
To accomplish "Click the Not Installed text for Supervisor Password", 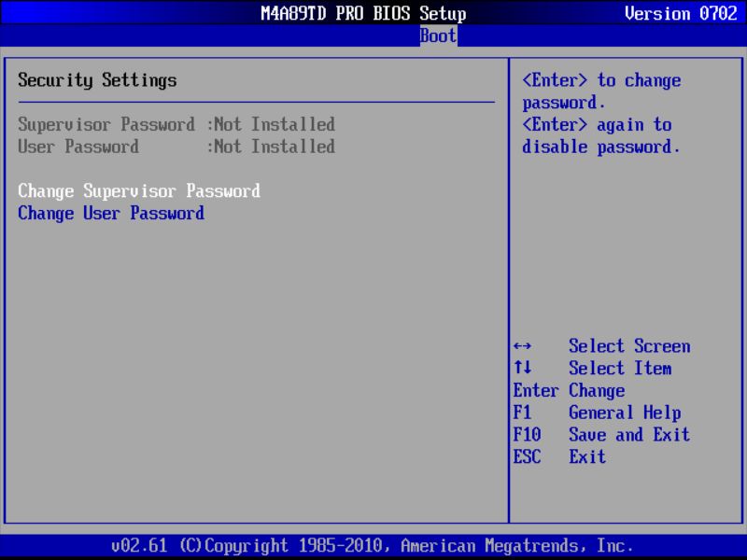I will point(271,124).
